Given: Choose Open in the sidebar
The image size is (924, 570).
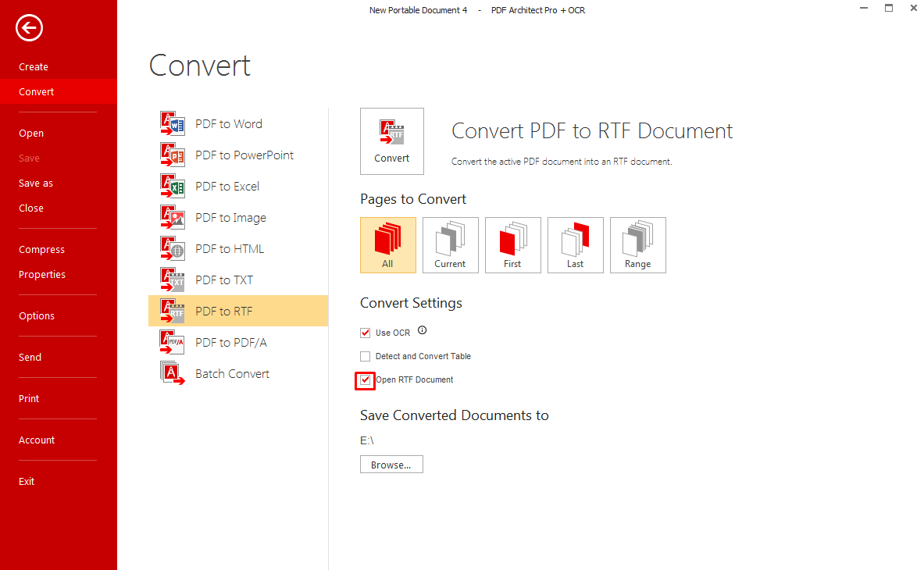Looking at the screenshot, I should (31, 133).
